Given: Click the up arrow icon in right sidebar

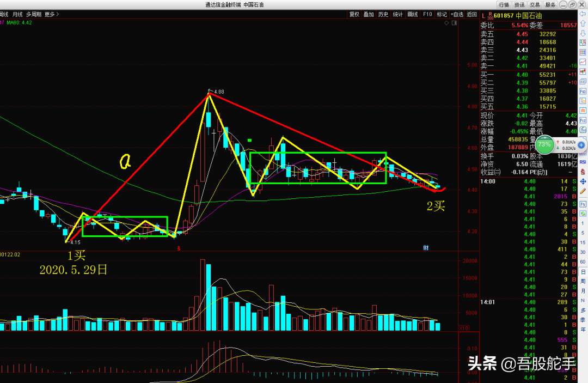Looking at the screenshot, I should coord(583,23).
